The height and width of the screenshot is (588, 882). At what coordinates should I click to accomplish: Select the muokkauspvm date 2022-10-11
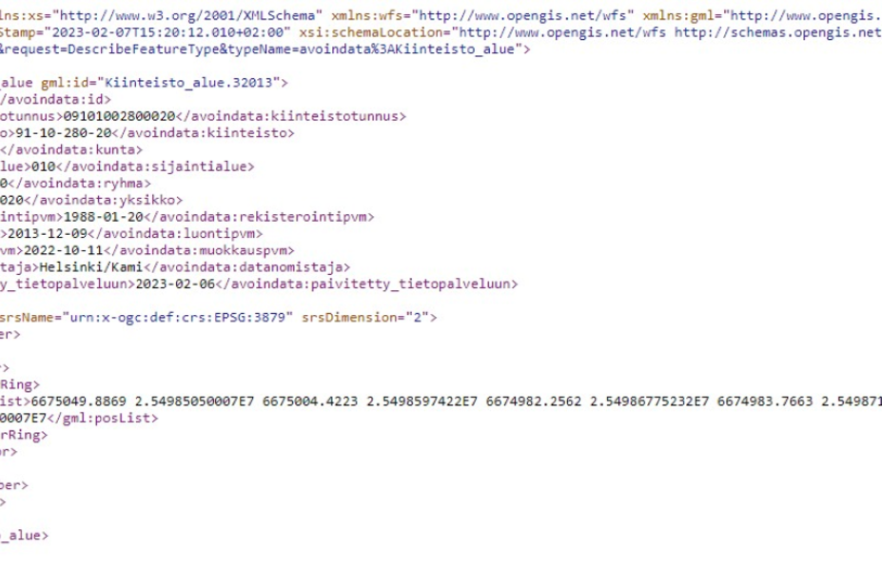[64, 250]
